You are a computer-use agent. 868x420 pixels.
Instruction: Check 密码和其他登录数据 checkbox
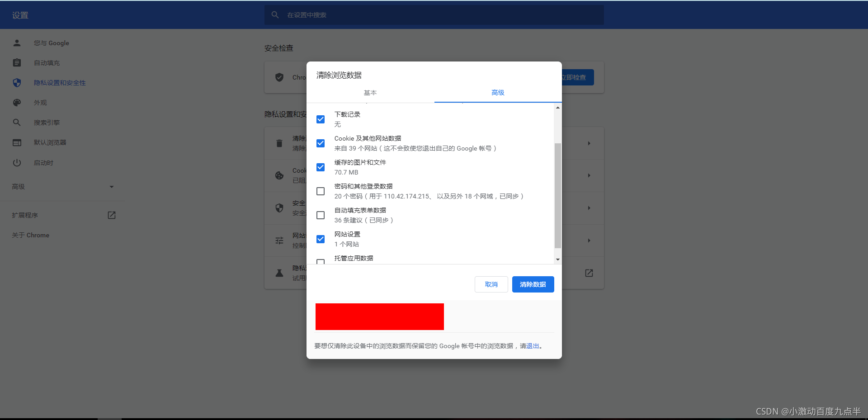click(321, 191)
